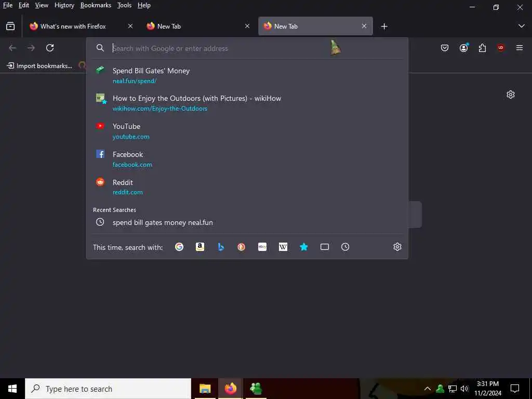Open a new tab with plus button
This screenshot has height=399, width=532.
tap(384, 26)
